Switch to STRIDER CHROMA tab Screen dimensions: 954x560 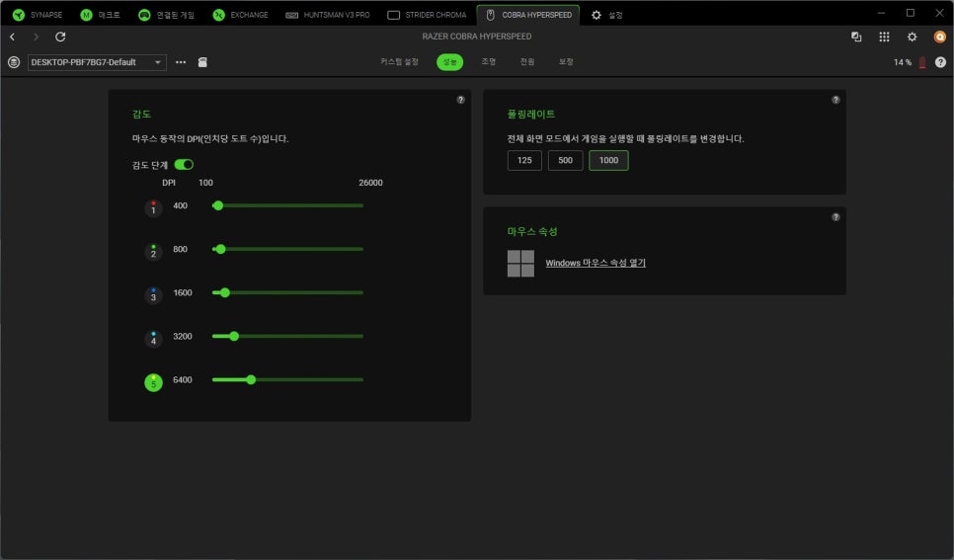(427, 15)
